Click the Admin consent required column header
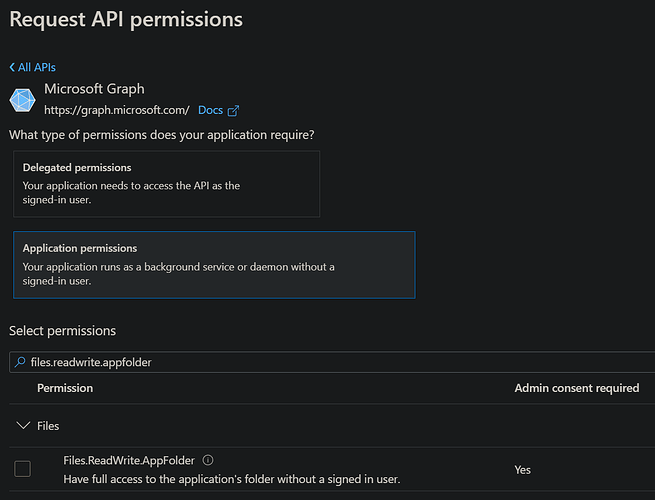 576,388
